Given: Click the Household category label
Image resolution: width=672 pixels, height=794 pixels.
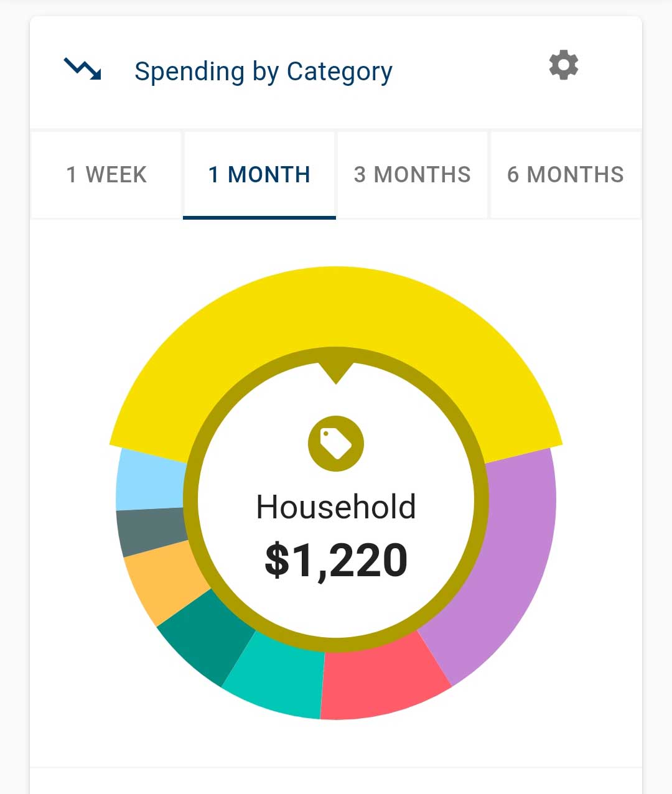Looking at the screenshot, I should [336, 507].
